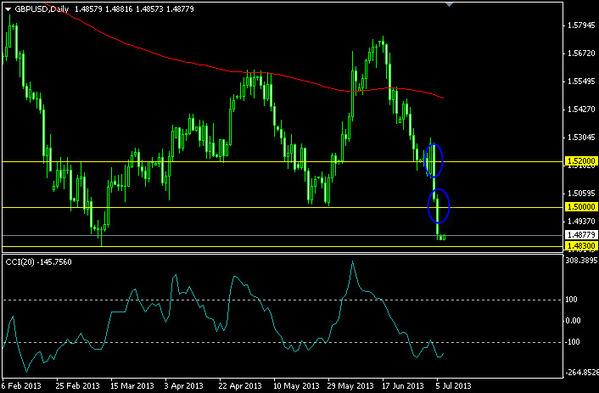Click the 1.53045 price scale value
Screen dimensions: 599x393
coord(581,137)
